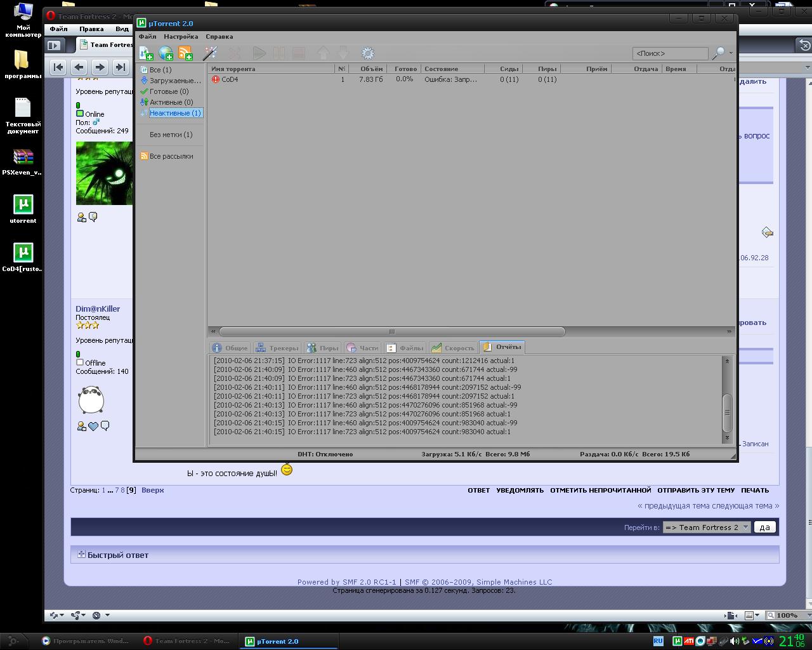Sort by Состояние column header
Viewport: 812px width, 650px height.
click(x=452, y=69)
